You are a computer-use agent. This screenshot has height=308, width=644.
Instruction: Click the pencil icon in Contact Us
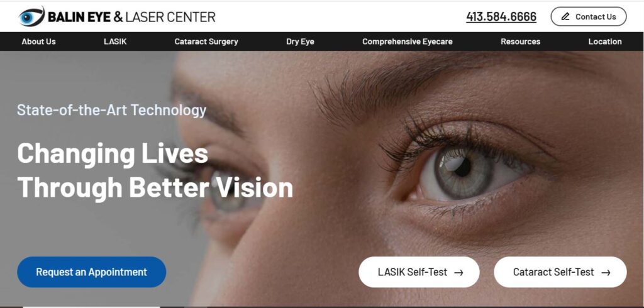tap(565, 17)
